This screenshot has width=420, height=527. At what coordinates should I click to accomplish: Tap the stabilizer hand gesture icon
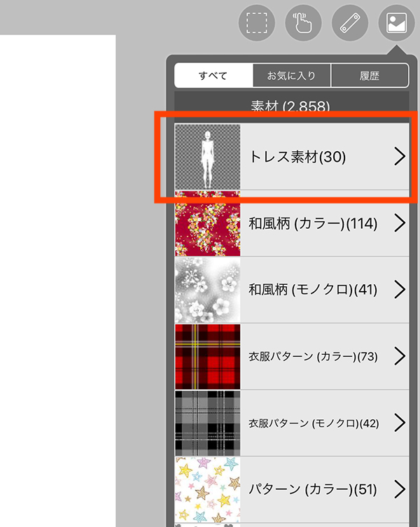tap(303, 23)
